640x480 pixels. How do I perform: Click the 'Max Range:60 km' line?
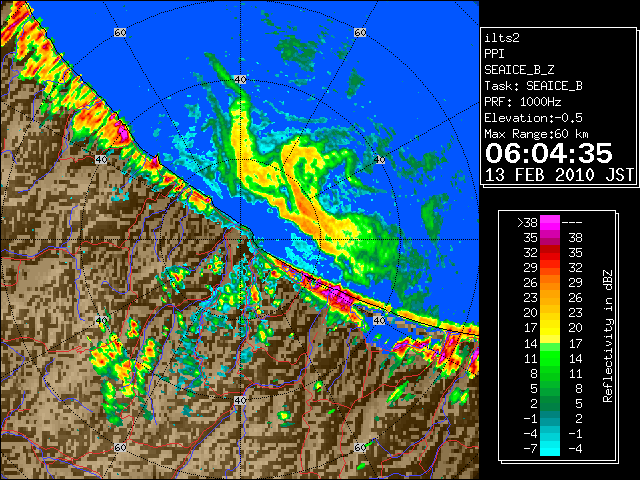tap(536, 134)
